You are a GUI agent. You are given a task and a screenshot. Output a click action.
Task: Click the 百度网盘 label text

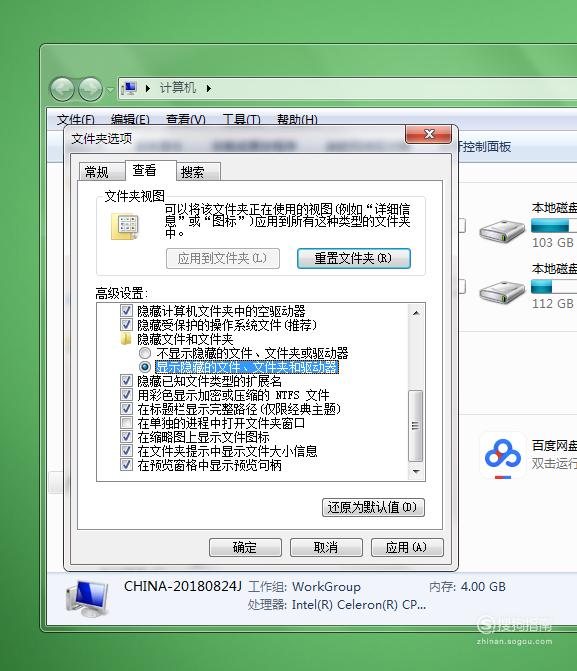(x=554, y=445)
